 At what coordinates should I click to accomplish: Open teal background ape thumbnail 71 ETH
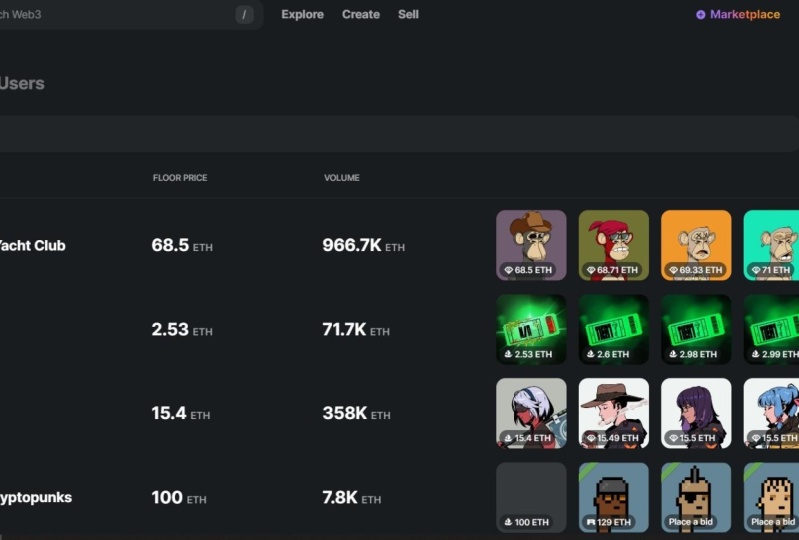[771, 245]
